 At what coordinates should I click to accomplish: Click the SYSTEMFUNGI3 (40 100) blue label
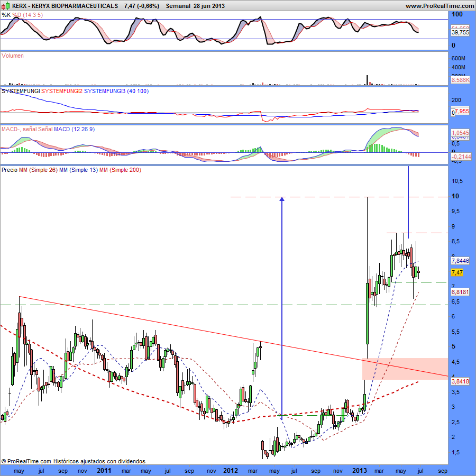pyautogui.click(x=116, y=91)
